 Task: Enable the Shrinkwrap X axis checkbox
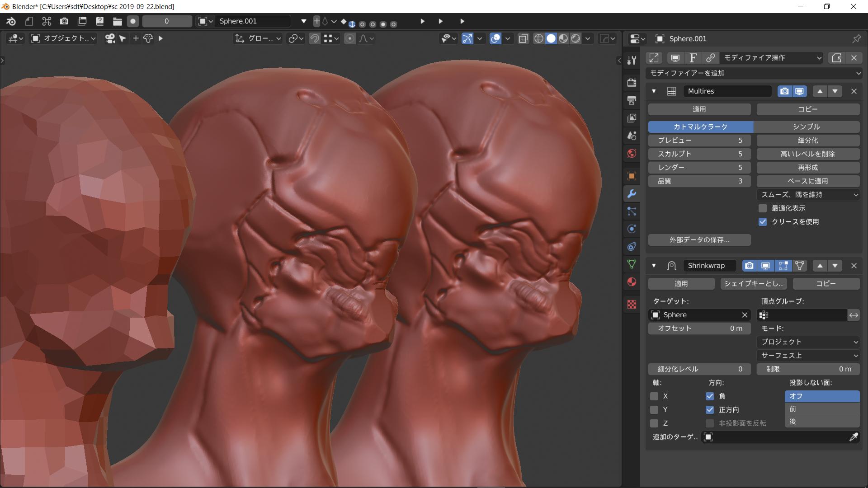[x=654, y=396]
